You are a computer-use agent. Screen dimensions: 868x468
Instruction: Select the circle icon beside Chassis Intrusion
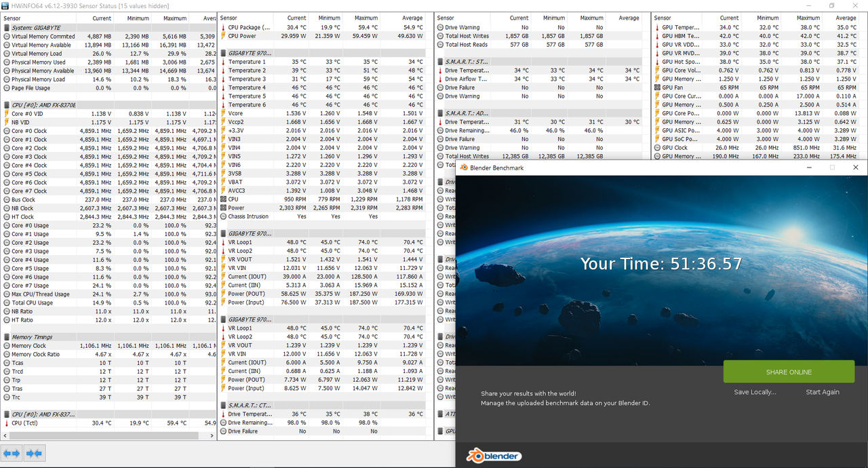click(x=224, y=216)
